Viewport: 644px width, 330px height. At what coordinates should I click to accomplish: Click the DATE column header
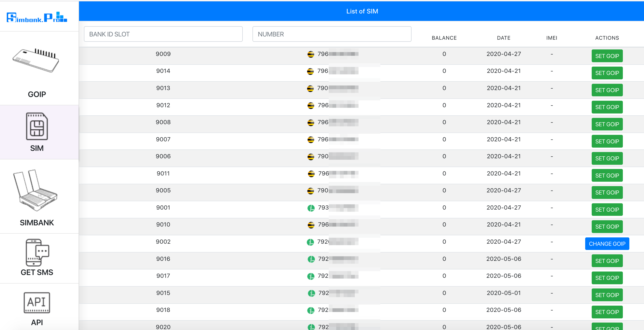pos(503,38)
